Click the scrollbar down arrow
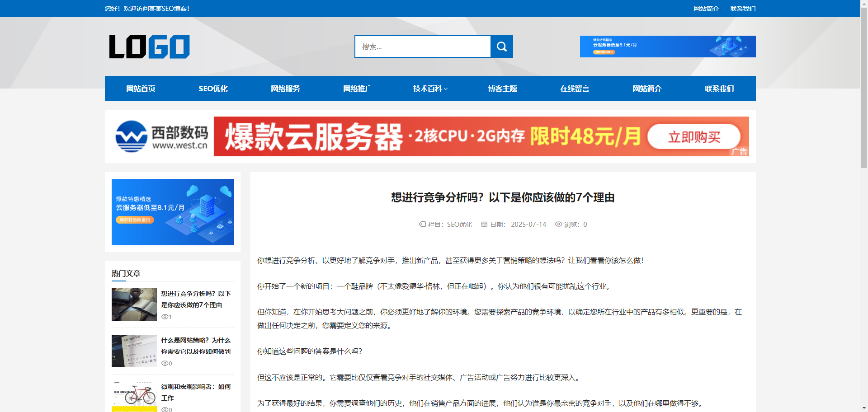This screenshot has width=868, height=412. coord(864,408)
